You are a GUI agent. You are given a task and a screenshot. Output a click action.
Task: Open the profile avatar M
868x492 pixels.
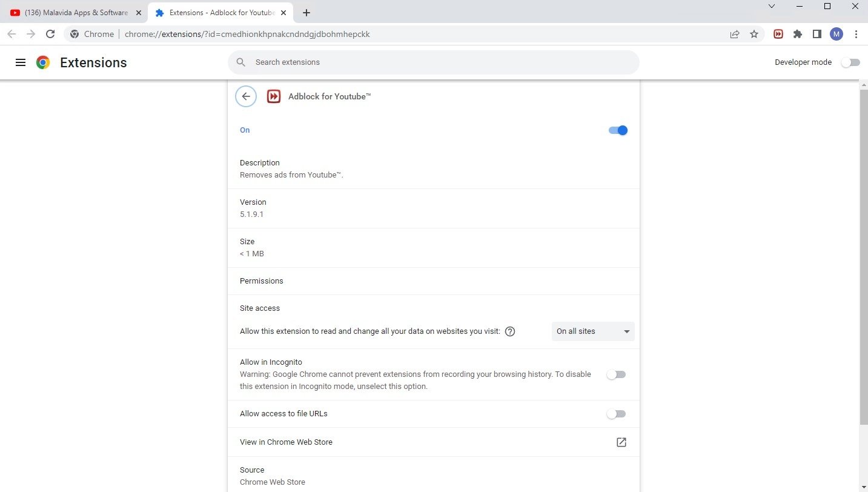837,34
